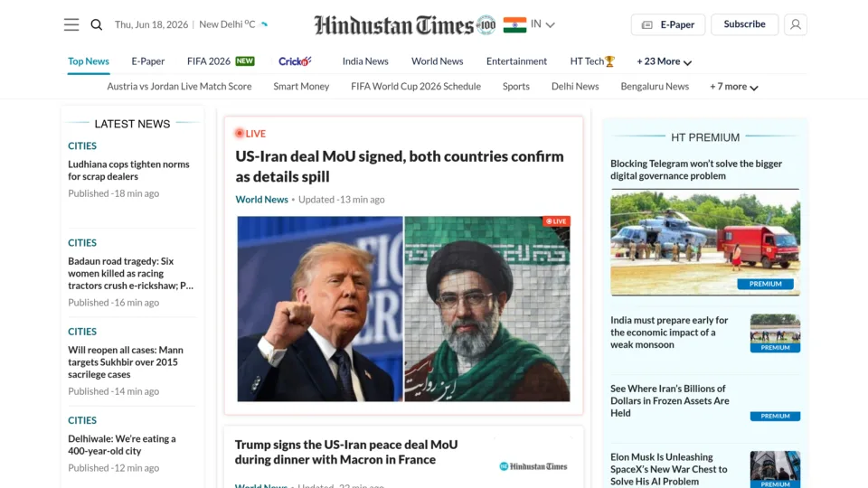
Task: Open the E-Paper nav tab
Action: click(x=147, y=61)
